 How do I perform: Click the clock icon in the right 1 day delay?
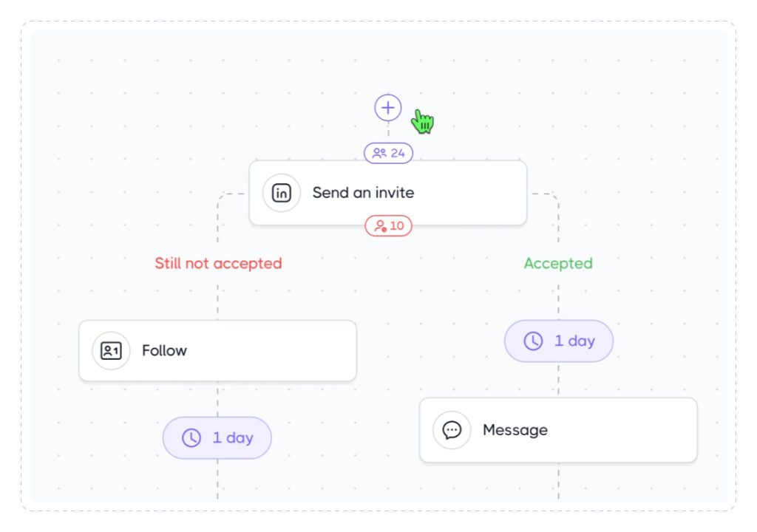click(x=532, y=341)
